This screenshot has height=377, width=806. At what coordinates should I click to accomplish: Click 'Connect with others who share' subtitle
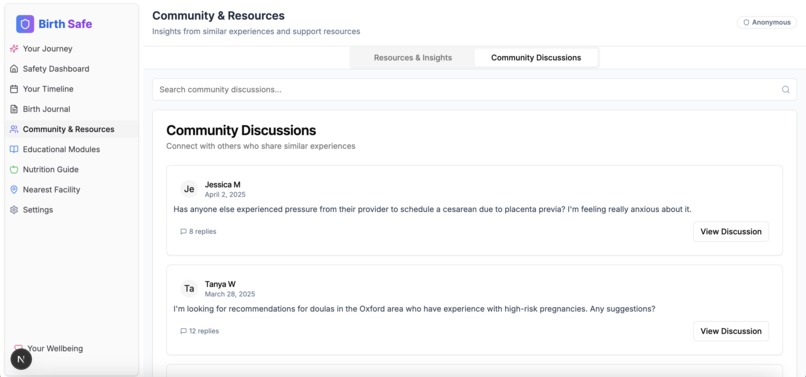(x=261, y=146)
